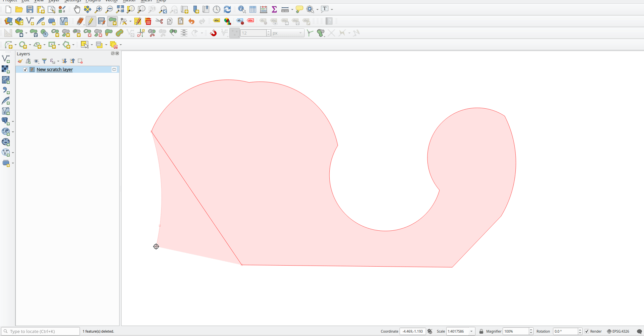Click the EPSG:4326 CRS button
This screenshot has width=644, height=336.
pos(618,331)
